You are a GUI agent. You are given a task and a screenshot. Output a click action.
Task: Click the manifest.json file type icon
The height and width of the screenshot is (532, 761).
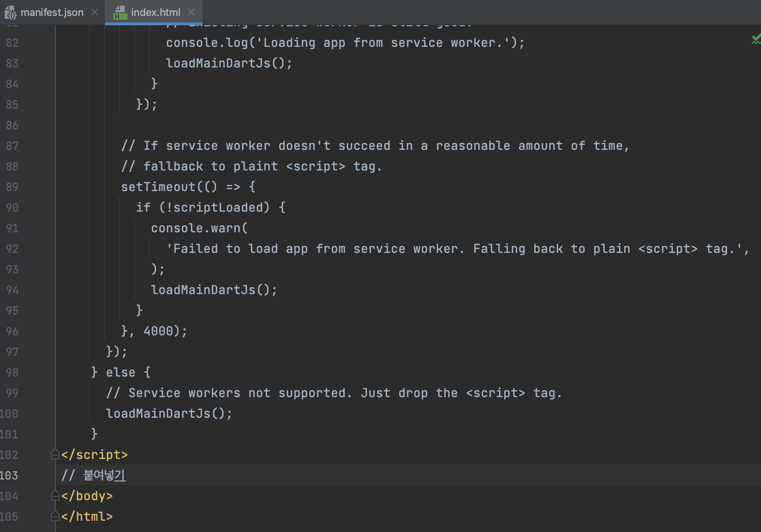pyautogui.click(x=10, y=13)
